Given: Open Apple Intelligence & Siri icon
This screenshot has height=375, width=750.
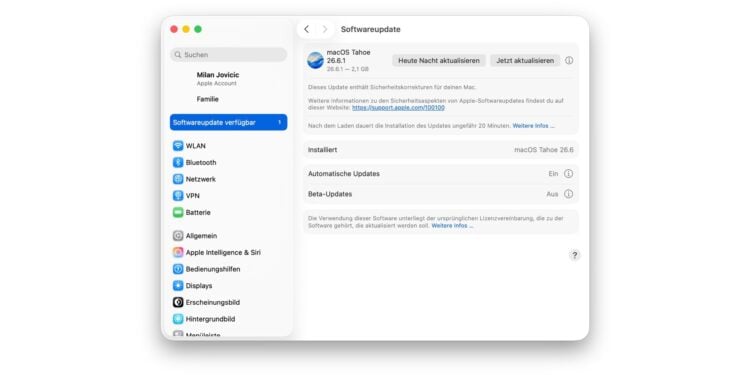Looking at the screenshot, I should point(178,253).
